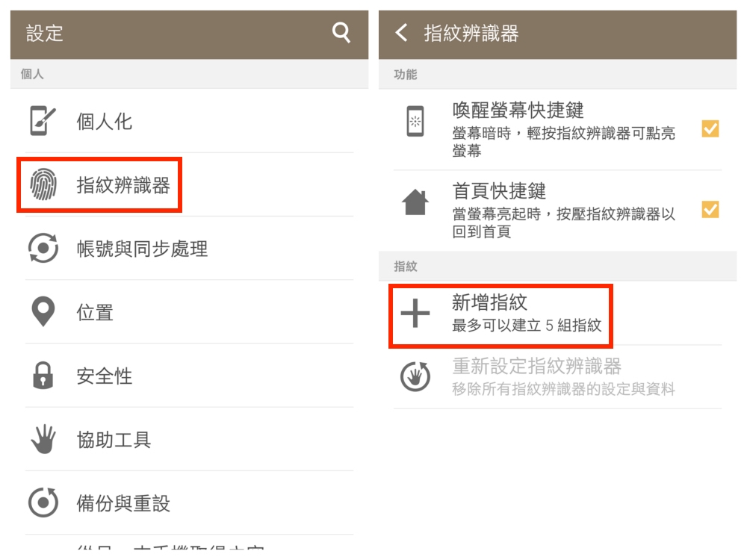Screen dimensions: 747x560
Task: Select 重新設定指紋辨識器 option
Action: [557, 376]
